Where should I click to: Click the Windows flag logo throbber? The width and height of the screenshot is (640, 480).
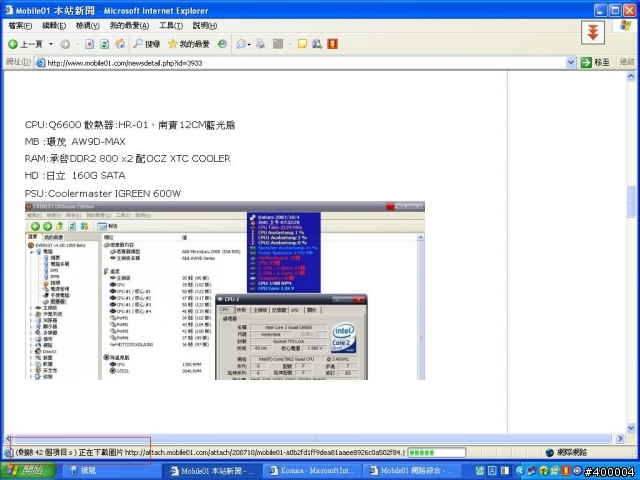click(x=625, y=26)
